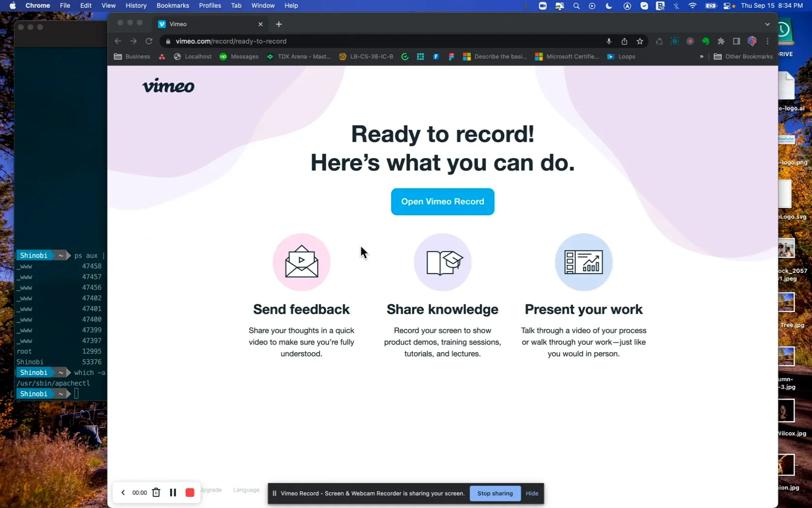Go back to the previous page
812x508 pixels.
click(118, 41)
